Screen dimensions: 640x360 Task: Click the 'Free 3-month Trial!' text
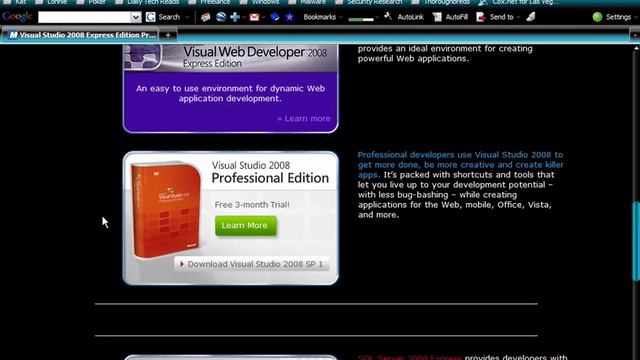[252, 204]
